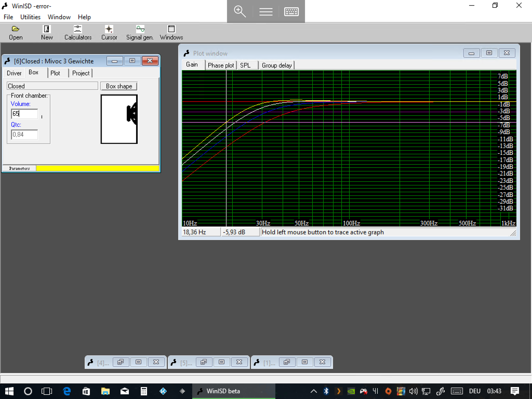The height and width of the screenshot is (399, 532).
Task: Click the 18,36 Hz status readout
Action: coord(201,232)
